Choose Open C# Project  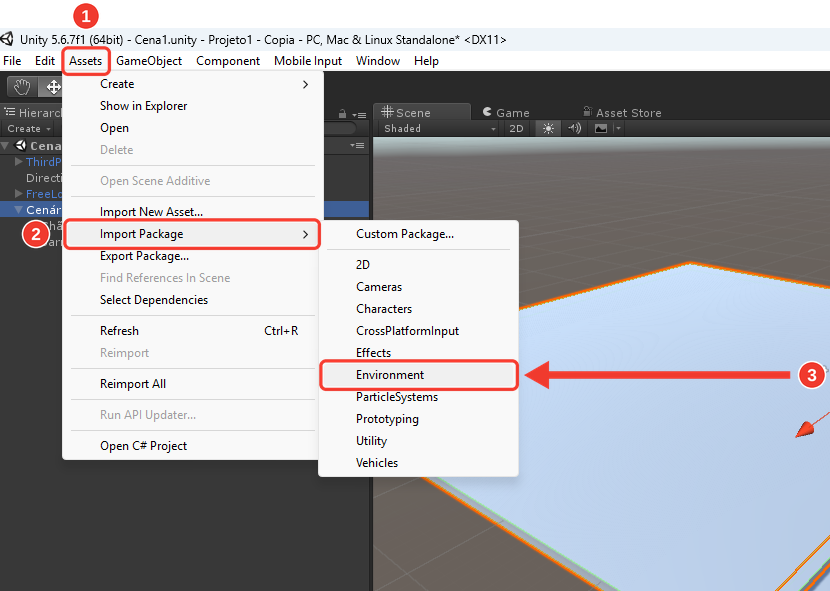point(193,446)
